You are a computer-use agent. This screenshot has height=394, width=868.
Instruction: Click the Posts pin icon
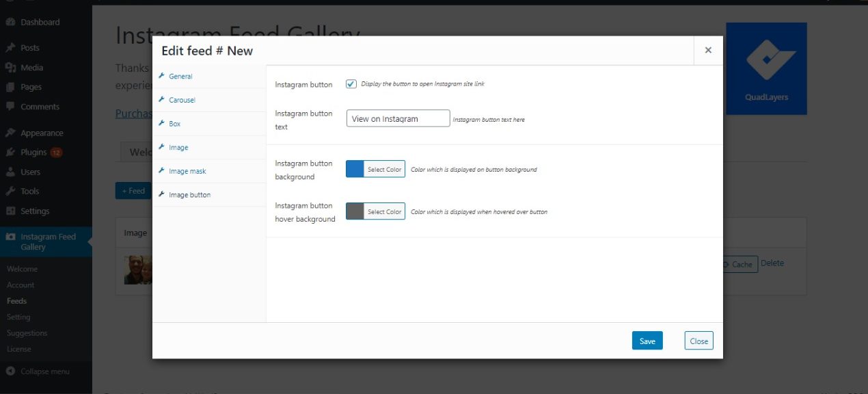(x=10, y=48)
